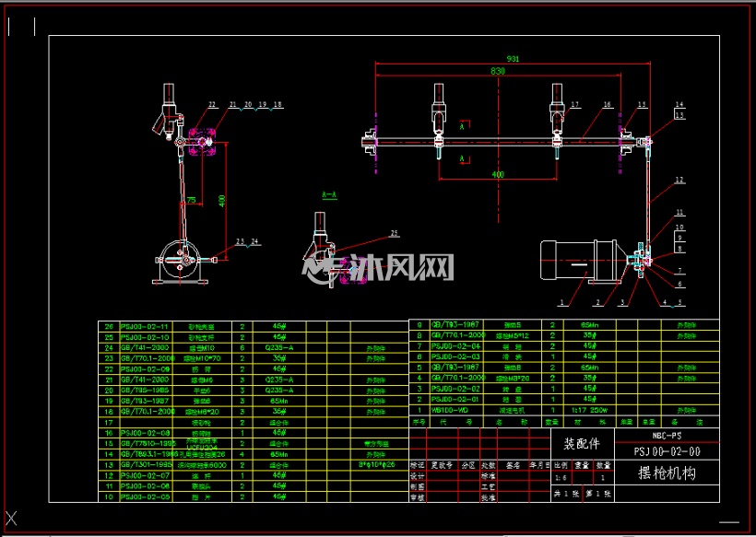The image size is (756, 537).
Task: Click part code PSJ00-02-10
Action: coord(145,337)
